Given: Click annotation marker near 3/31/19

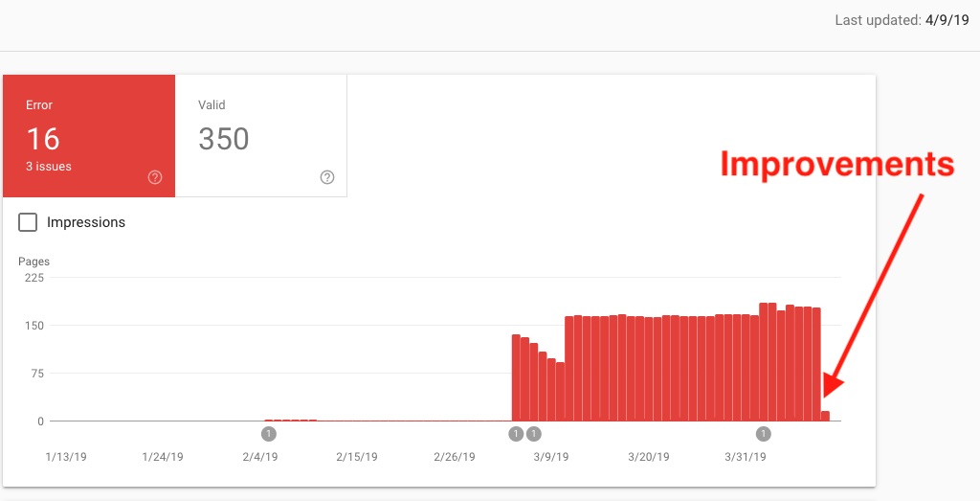Looking at the screenshot, I should (x=763, y=433).
